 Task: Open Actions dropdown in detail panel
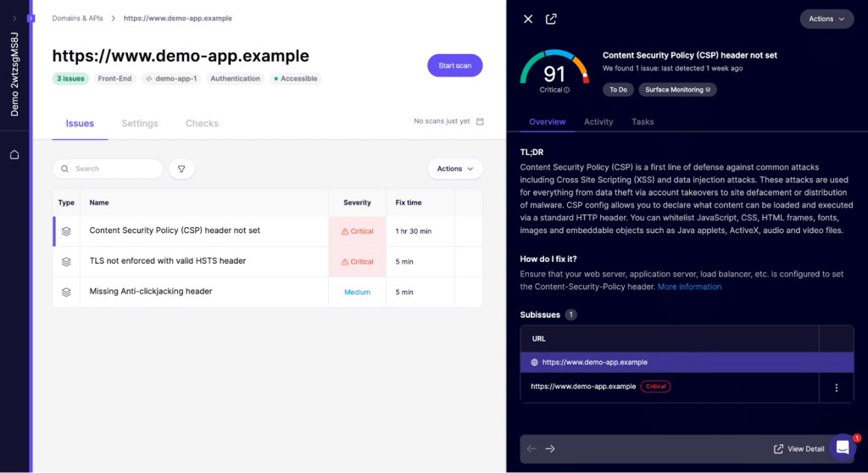click(x=826, y=19)
